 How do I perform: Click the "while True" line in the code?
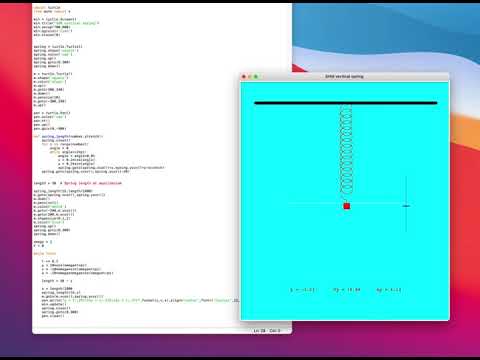45,253
